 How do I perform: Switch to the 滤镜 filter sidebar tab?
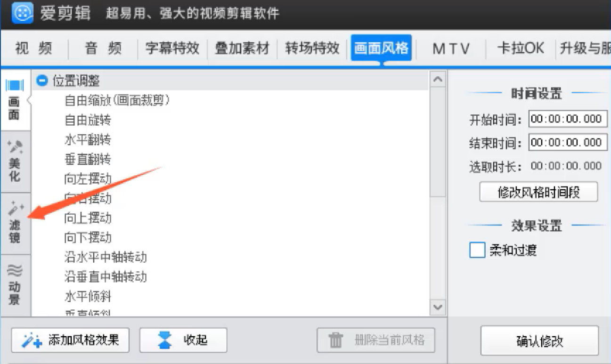click(15, 224)
